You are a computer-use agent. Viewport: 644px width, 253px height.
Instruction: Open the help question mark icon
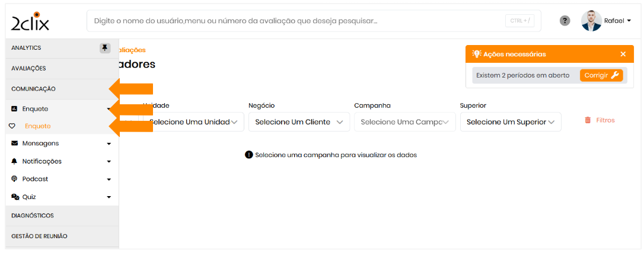point(565,21)
